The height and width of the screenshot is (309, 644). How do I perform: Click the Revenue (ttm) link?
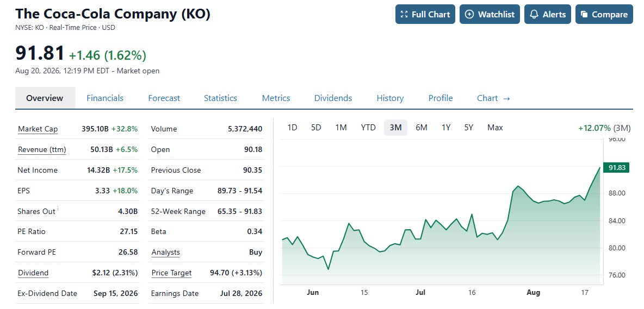coord(42,149)
